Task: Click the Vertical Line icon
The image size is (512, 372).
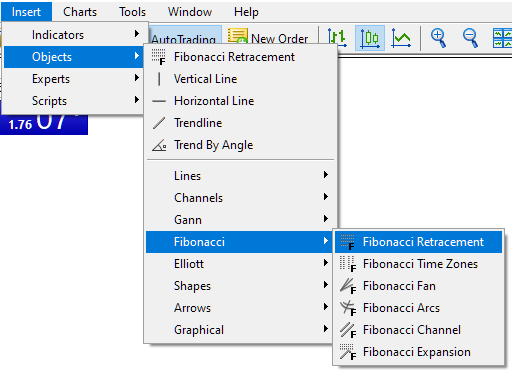Action: [159, 79]
